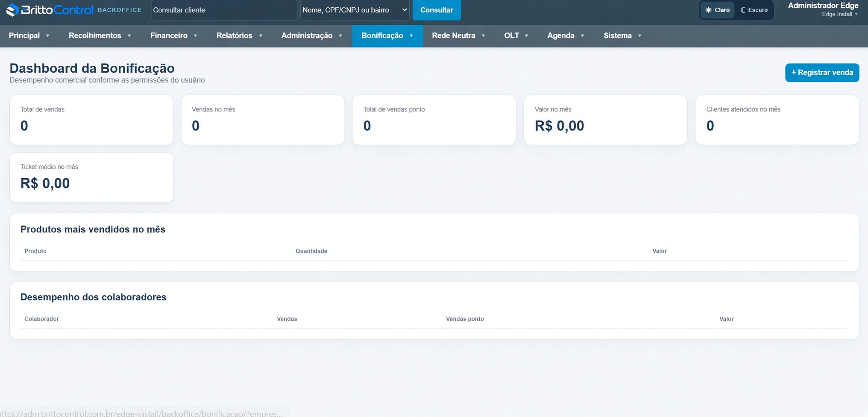The height and width of the screenshot is (417, 868).
Task: Select the Total de vendas ponto card
Action: (434, 120)
